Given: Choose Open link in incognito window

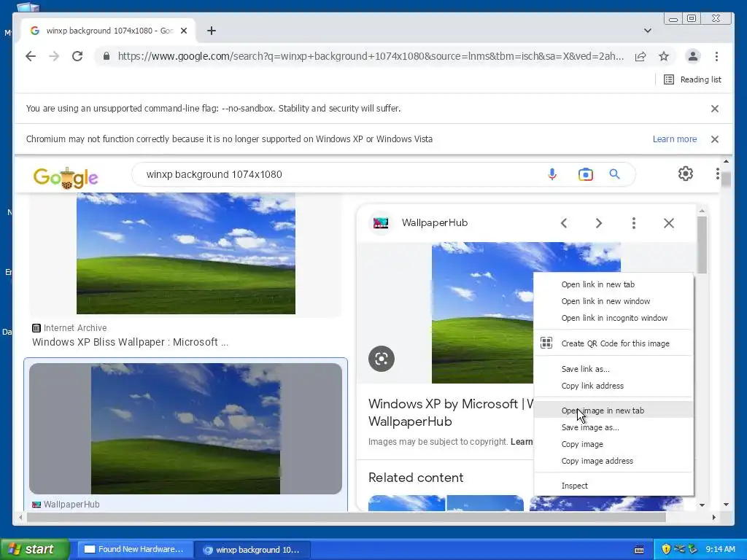Looking at the screenshot, I should coord(614,318).
